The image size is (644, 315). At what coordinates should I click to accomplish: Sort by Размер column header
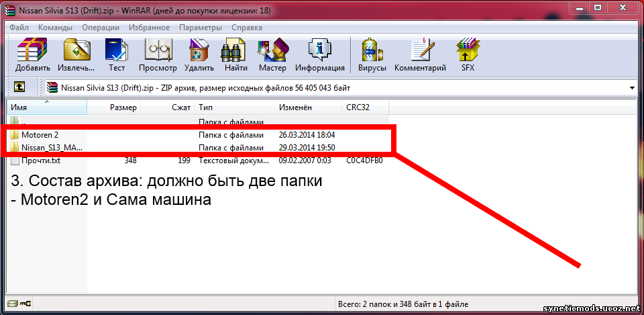point(123,107)
